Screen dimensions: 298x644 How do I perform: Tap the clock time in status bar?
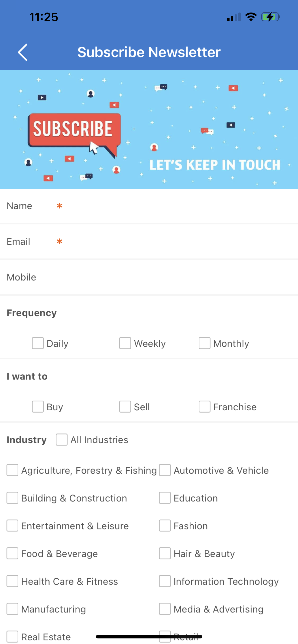[x=44, y=17]
